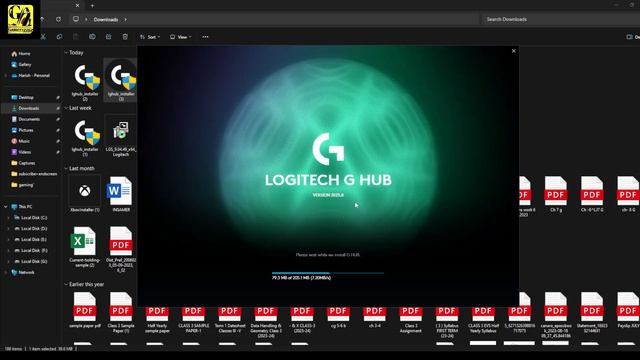This screenshot has height=360, width=640.
Task: Close the current Explorer tab
Action: 77,5
